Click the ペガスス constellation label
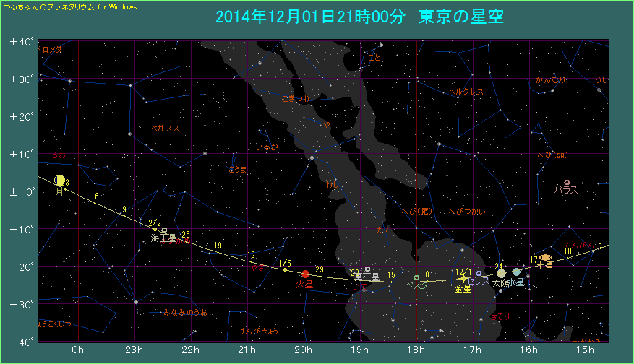The width and height of the screenshot is (634, 364). (x=165, y=128)
